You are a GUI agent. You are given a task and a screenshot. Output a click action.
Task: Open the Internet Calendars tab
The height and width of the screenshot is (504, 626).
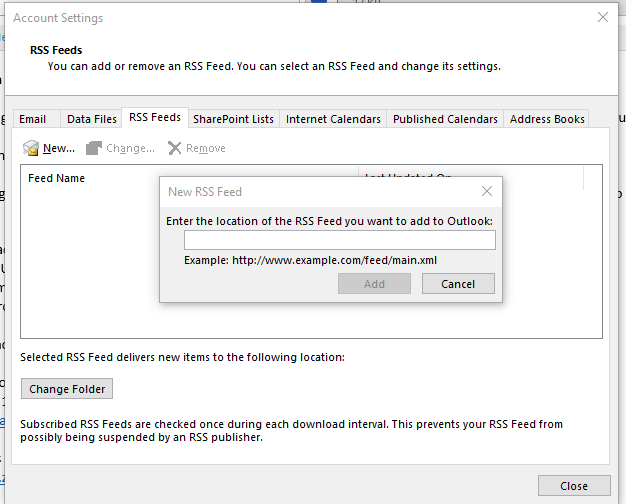click(333, 119)
